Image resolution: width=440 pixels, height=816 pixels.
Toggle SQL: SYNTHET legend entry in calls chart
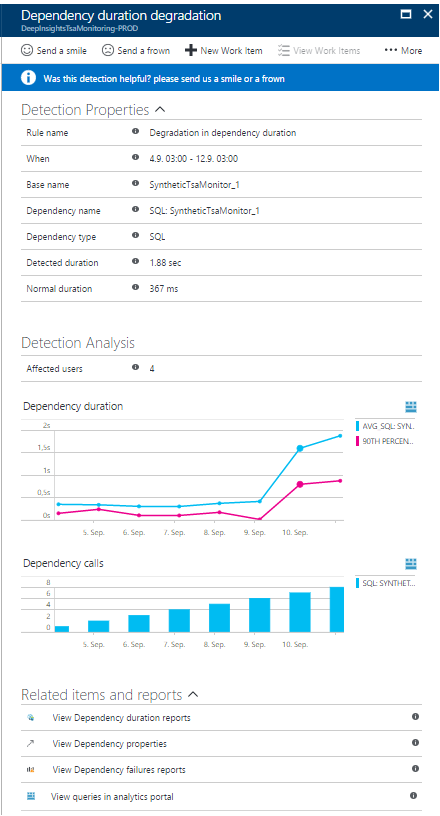(385, 583)
